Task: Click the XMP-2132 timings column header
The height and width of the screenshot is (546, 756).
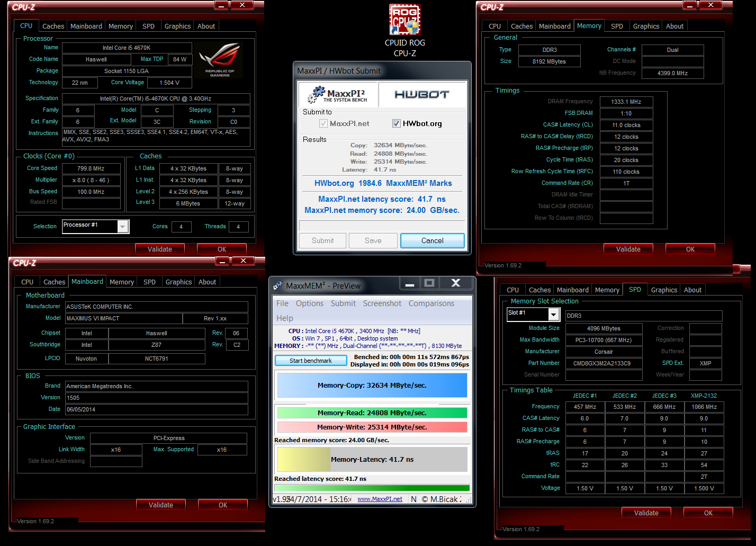Action: coord(704,396)
